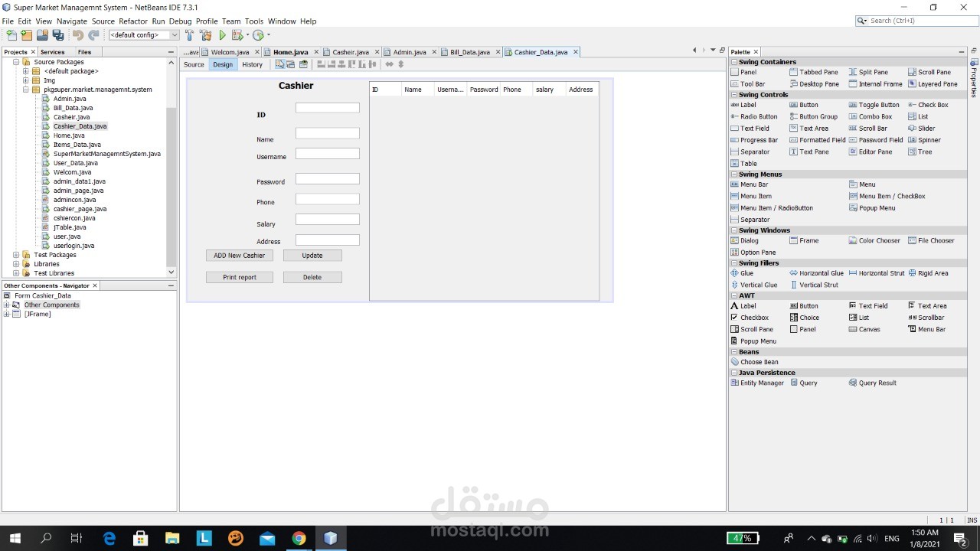Select the Color Chooser palette component

(874, 240)
